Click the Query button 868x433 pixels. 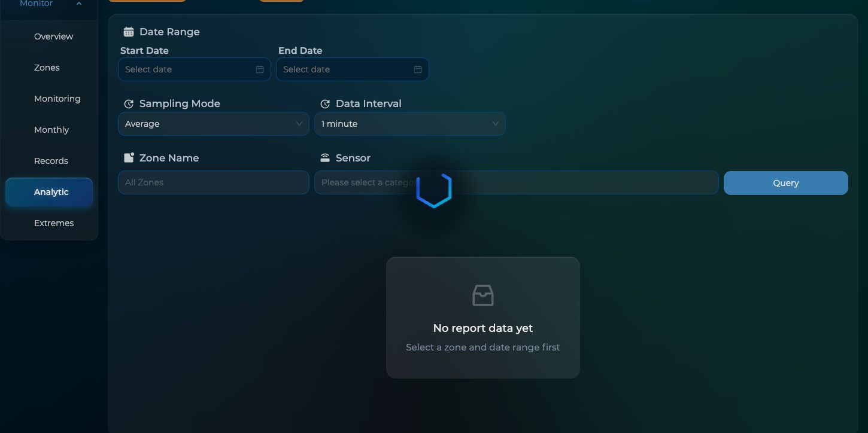786,183
